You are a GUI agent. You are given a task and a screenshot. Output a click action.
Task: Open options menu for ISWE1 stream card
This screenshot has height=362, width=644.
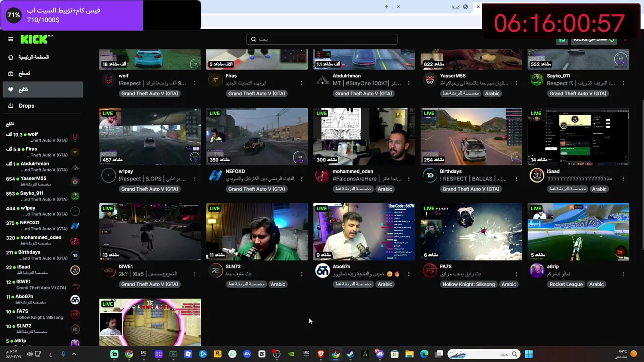tap(195, 274)
